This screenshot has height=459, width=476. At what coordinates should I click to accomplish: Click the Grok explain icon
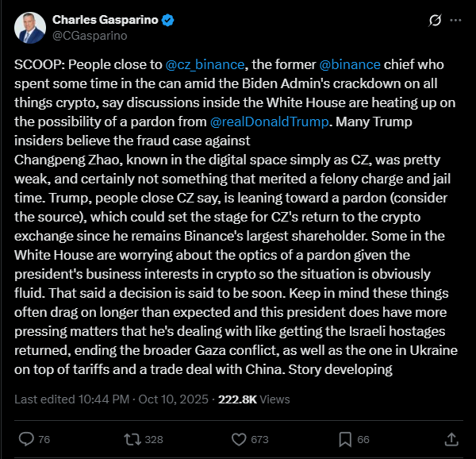[x=434, y=20]
